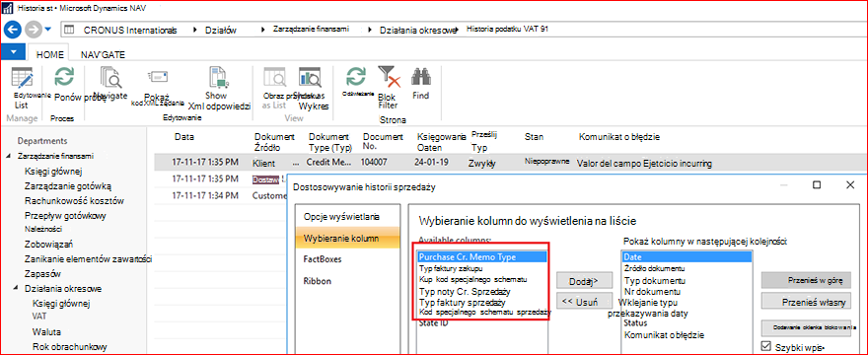Select Rachunkowość kosztów in navigation tree
Image resolution: width=868 pixels, height=355 pixels.
74,200
